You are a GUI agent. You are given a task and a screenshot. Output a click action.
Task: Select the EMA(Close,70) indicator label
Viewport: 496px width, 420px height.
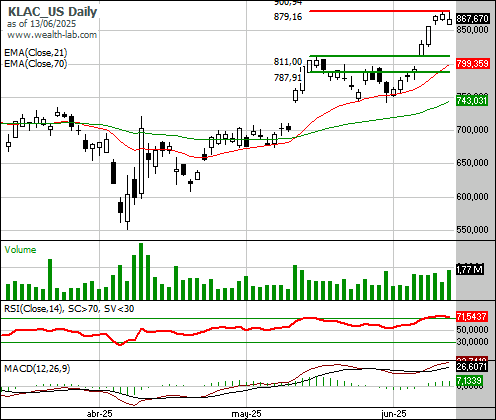click(x=36, y=63)
